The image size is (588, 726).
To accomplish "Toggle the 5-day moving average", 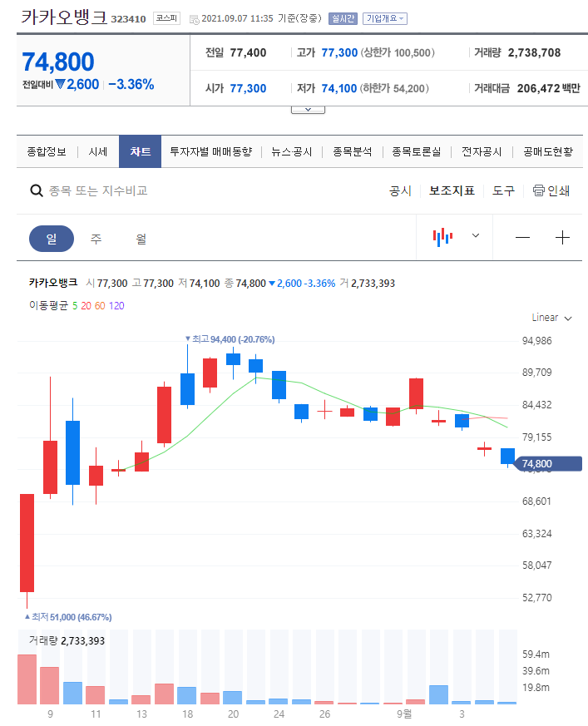I will click(x=75, y=305).
